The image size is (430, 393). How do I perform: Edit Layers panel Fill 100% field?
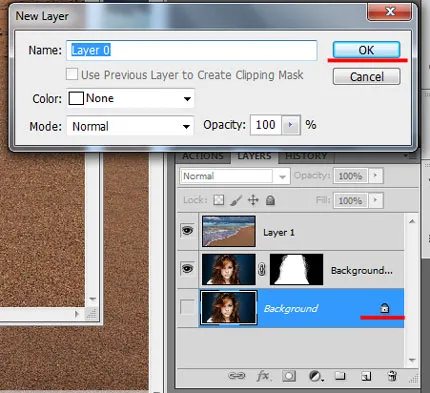(x=350, y=201)
